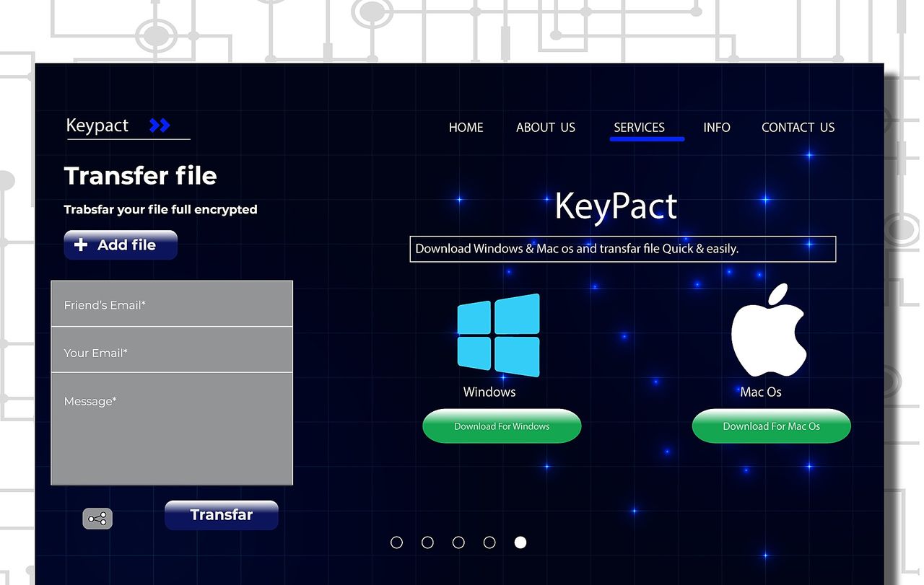The image size is (924, 585).
Task: Select the filled fifth carousel dot
Action: 520,542
